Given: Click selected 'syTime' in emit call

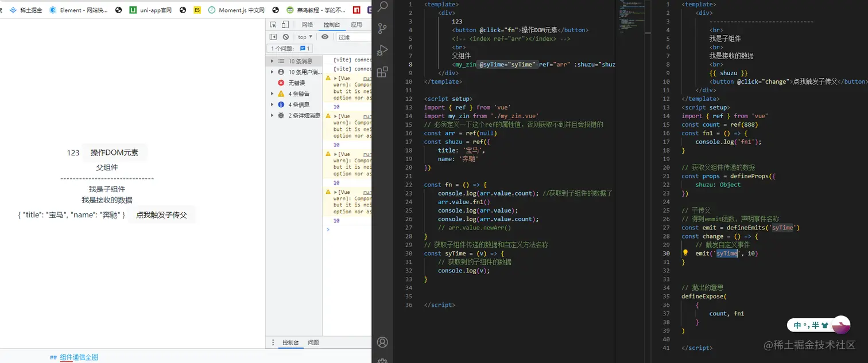Looking at the screenshot, I should (727, 253).
